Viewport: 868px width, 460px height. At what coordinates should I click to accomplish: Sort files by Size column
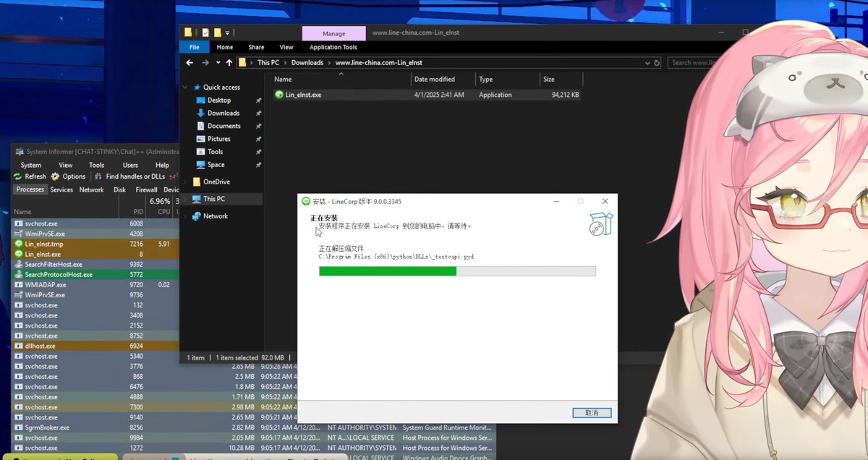click(549, 80)
